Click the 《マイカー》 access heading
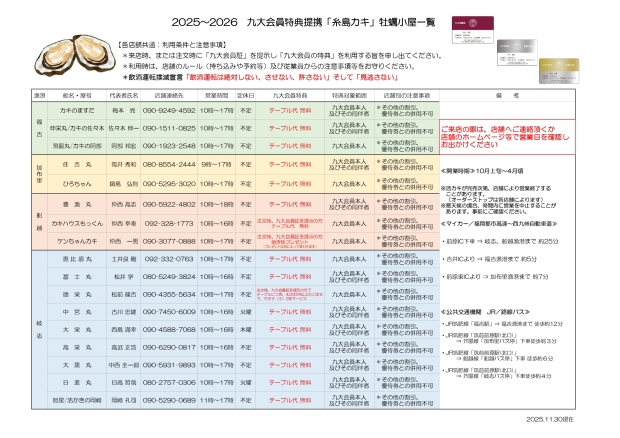 [499, 224]
